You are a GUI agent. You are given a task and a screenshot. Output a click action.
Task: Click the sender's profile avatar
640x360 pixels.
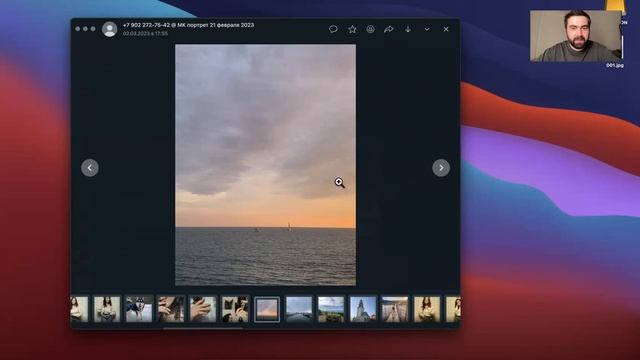coord(109,29)
